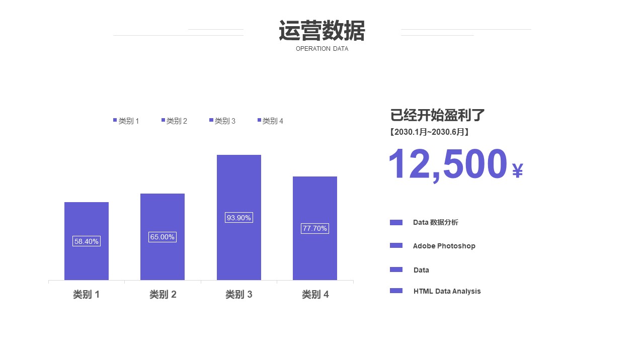Image resolution: width=644 pixels, height=362 pixels.
Task: Select the 运营数据 title text
Action: click(x=322, y=31)
